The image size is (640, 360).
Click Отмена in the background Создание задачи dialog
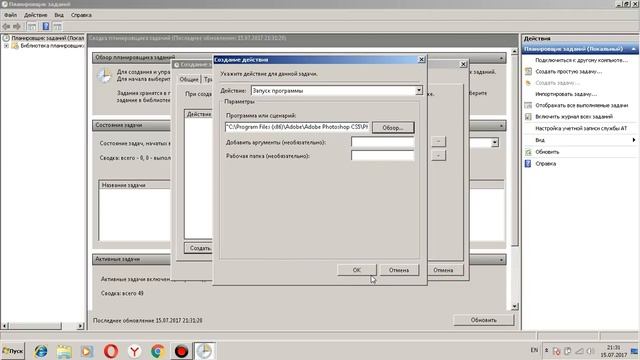pos(443,270)
